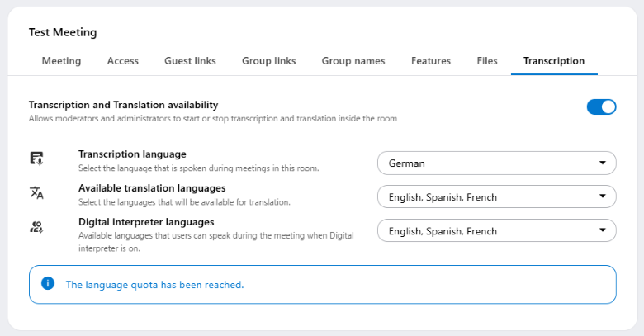Open Digital interpreter languages dropdown
This screenshot has height=336, width=644.
496,231
